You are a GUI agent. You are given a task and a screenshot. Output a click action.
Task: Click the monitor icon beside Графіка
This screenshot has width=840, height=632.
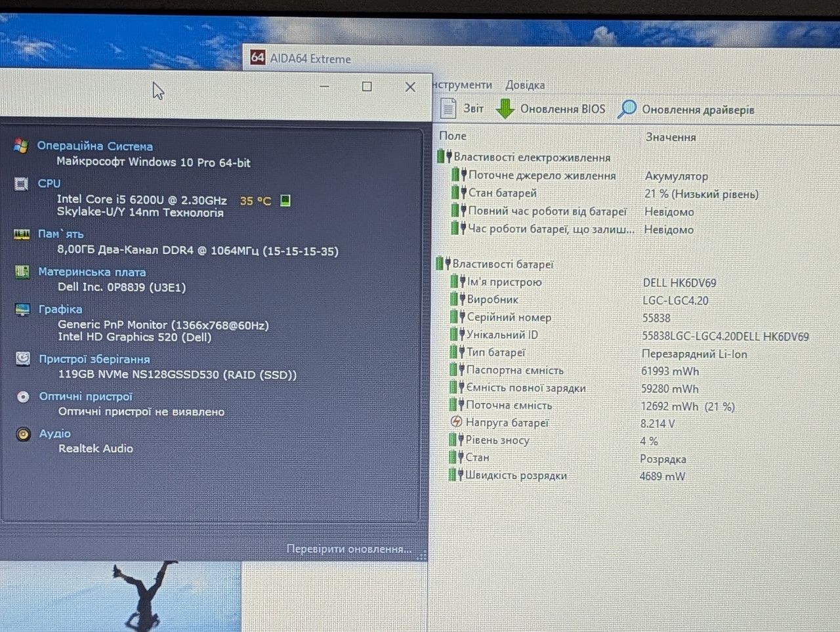pyautogui.click(x=22, y=309)
